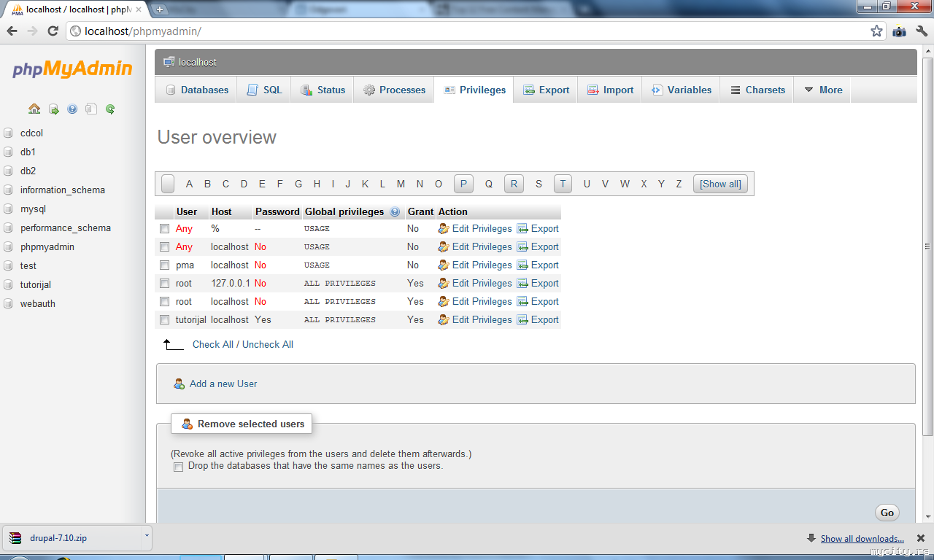
Task: Open the drupal-7.10.zip download options arrow
Action: tap(147, 536)
